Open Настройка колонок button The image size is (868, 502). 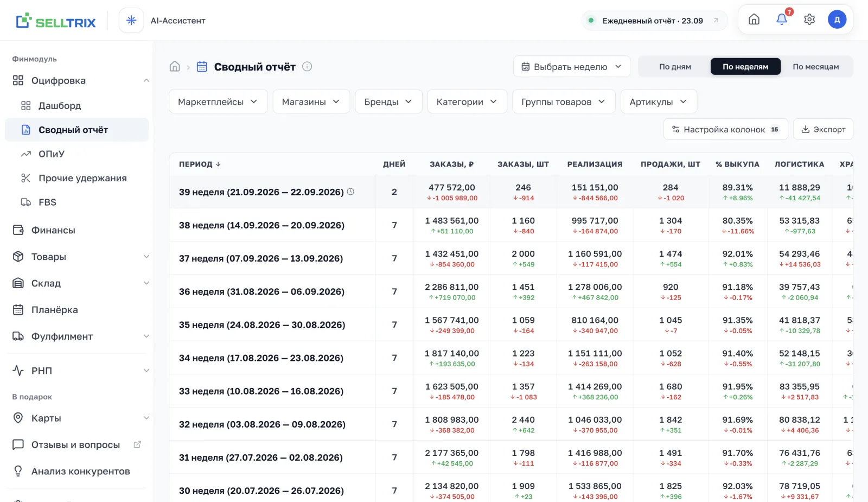tap(726, 129)
